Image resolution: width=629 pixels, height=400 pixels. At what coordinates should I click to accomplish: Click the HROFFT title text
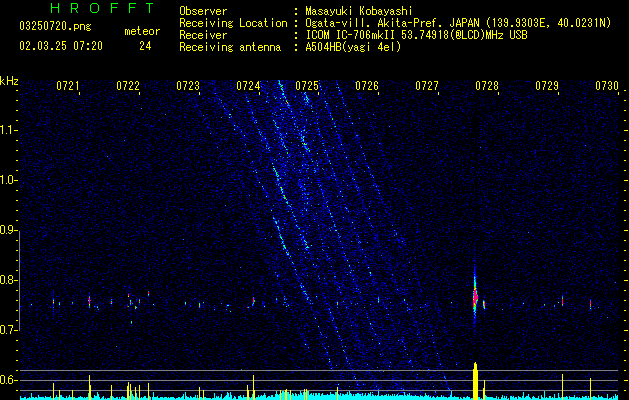(103, 8)
